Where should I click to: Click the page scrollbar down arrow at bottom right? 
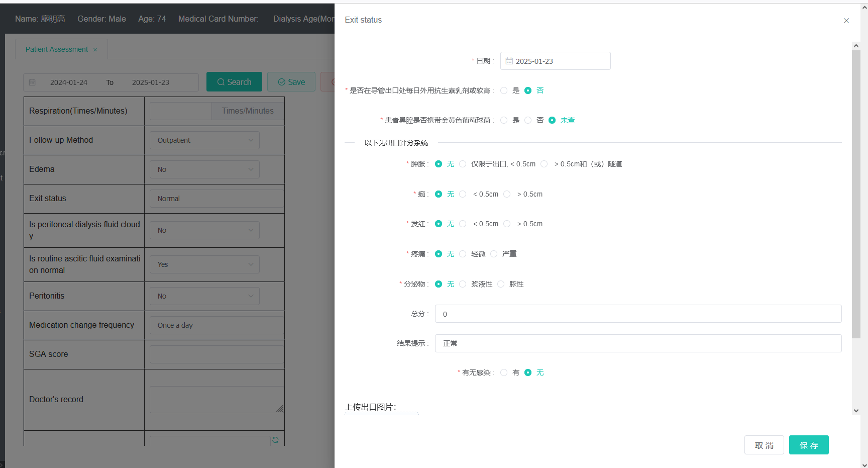(x=864, y=464)
